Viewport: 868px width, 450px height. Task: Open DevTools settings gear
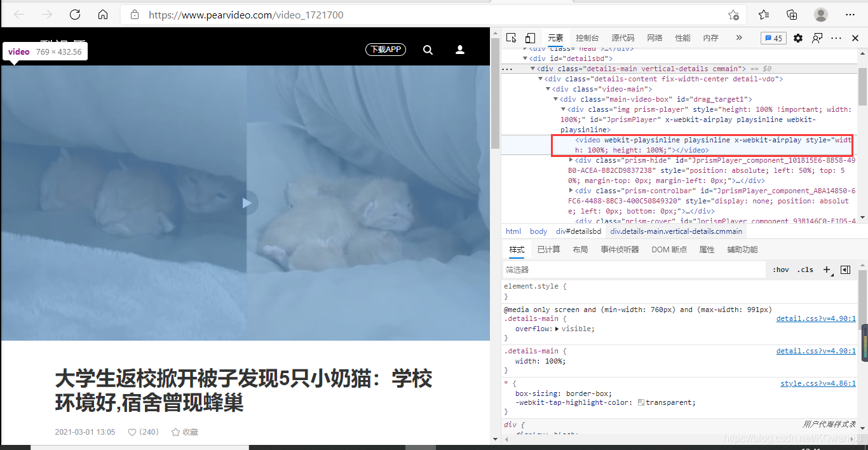click(x=798, y=38)
